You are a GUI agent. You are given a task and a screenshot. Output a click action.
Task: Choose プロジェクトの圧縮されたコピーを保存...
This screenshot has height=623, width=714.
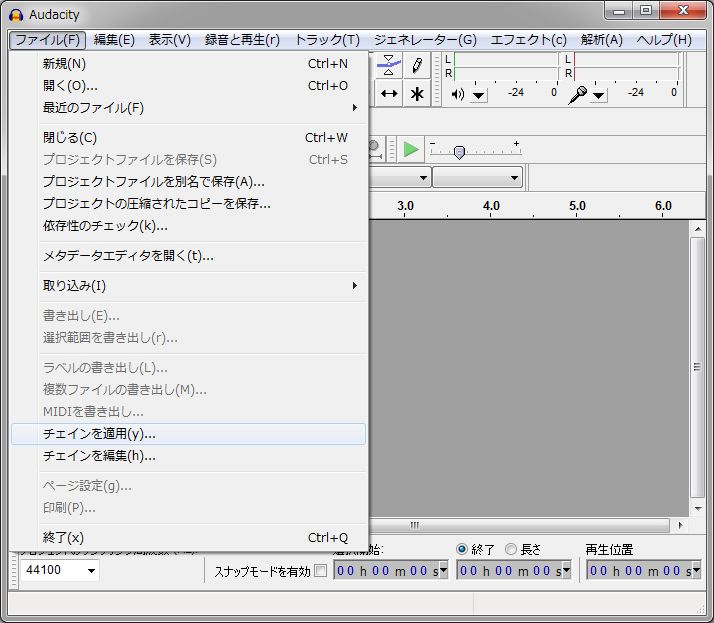click(x=189, y=204)
